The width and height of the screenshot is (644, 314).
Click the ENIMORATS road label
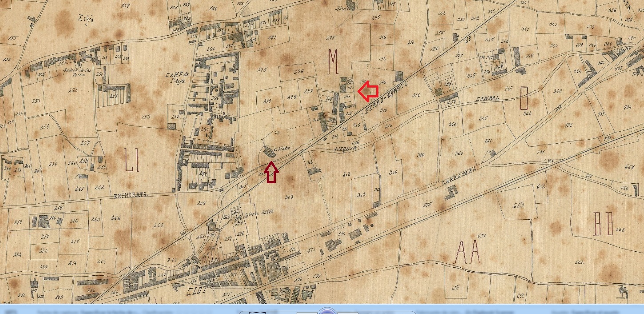click(x=130, y=195)
